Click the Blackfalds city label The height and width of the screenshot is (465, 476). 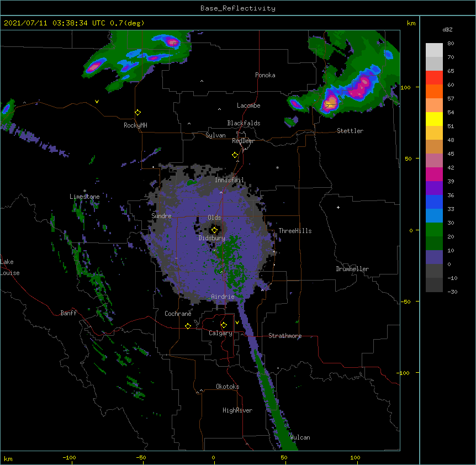tap(244, 123)
